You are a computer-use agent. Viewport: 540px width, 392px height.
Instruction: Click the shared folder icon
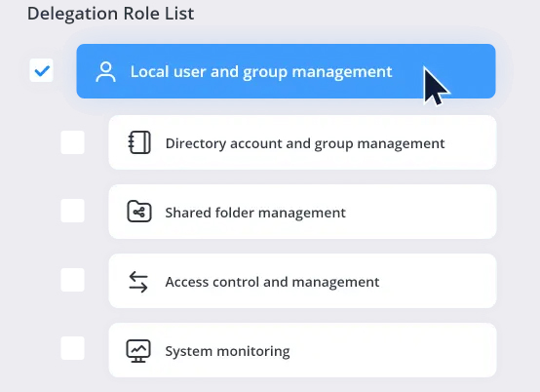139,212
